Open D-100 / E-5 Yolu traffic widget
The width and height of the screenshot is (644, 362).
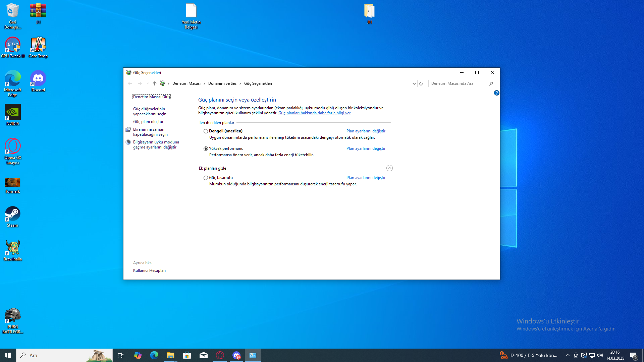coord(529,355)
